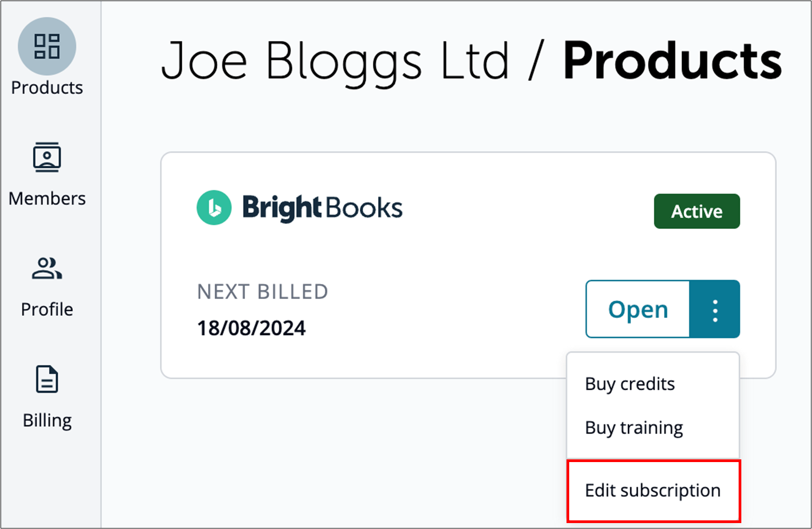Image resolution: width=812 pixels, height=529 pixels.
Task: Click the NEXT BILLED label
Action: (262, 291)
